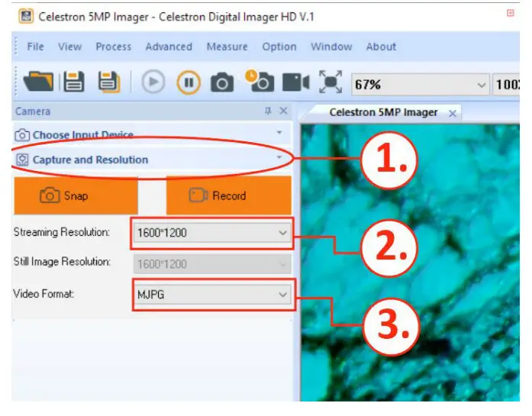
Task: Close the Camera side panel
Action: (283, 111)
